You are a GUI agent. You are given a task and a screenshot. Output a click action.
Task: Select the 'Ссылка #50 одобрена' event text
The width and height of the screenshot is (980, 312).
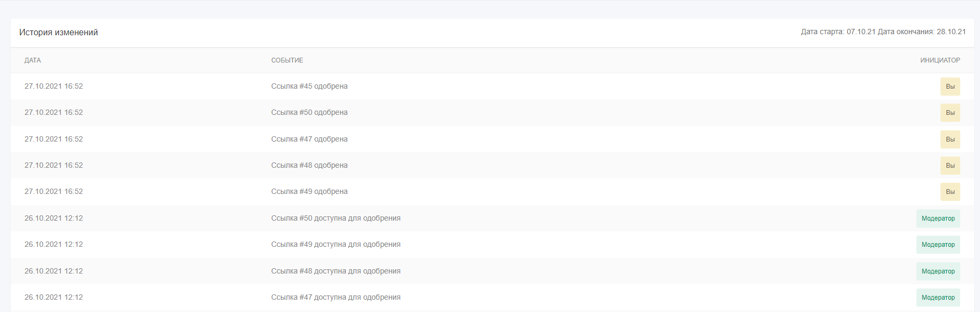tap(309, 113)
